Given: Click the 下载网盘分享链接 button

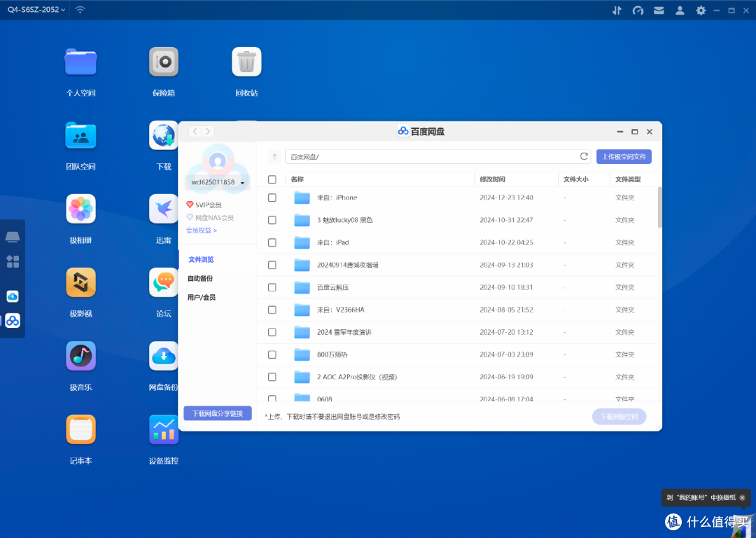Looking at the screenshot, I should coord(218,413).
